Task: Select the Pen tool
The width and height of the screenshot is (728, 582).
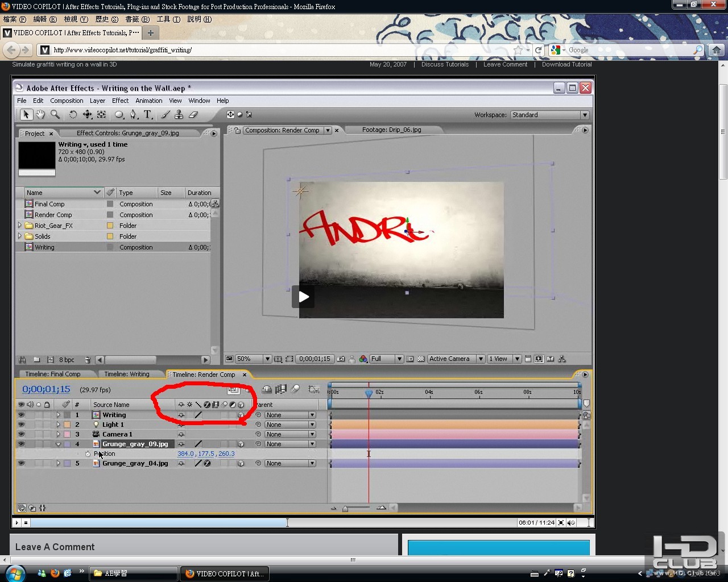Action: (x=134, y=115)
